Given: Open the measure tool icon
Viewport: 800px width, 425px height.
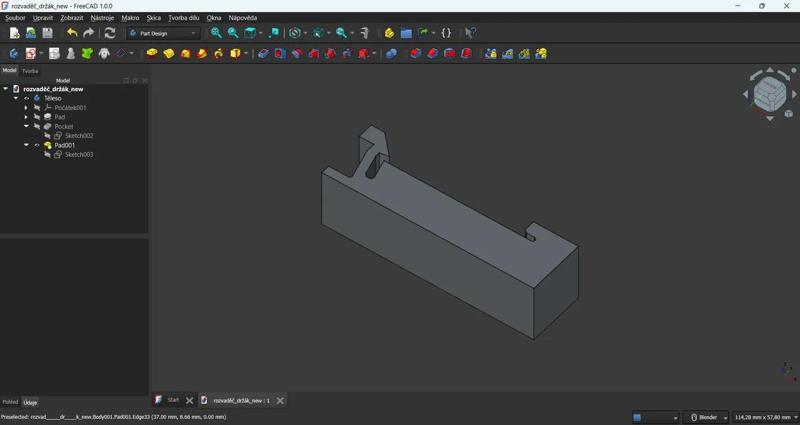Looking at the screenshot, I should [364, 33].
